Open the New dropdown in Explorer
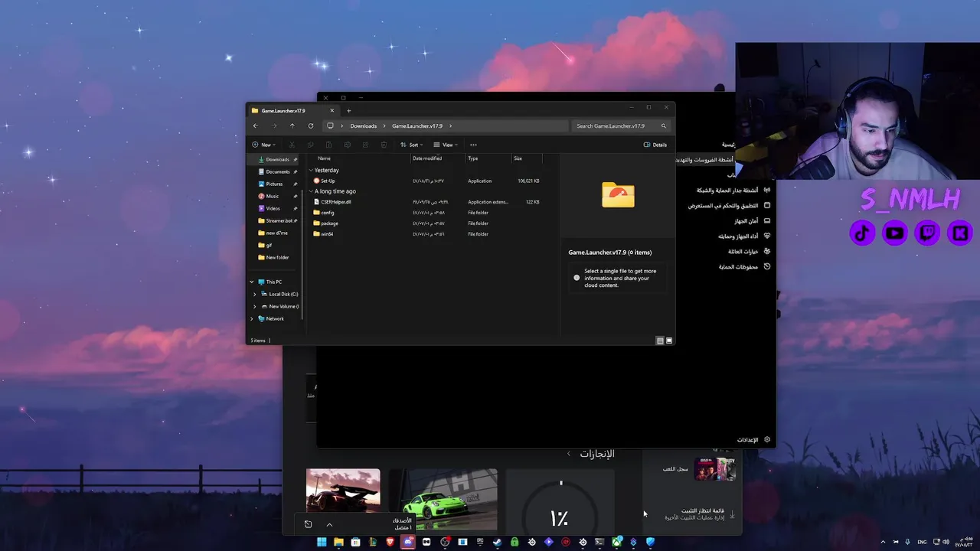 (x=263, y=145)
